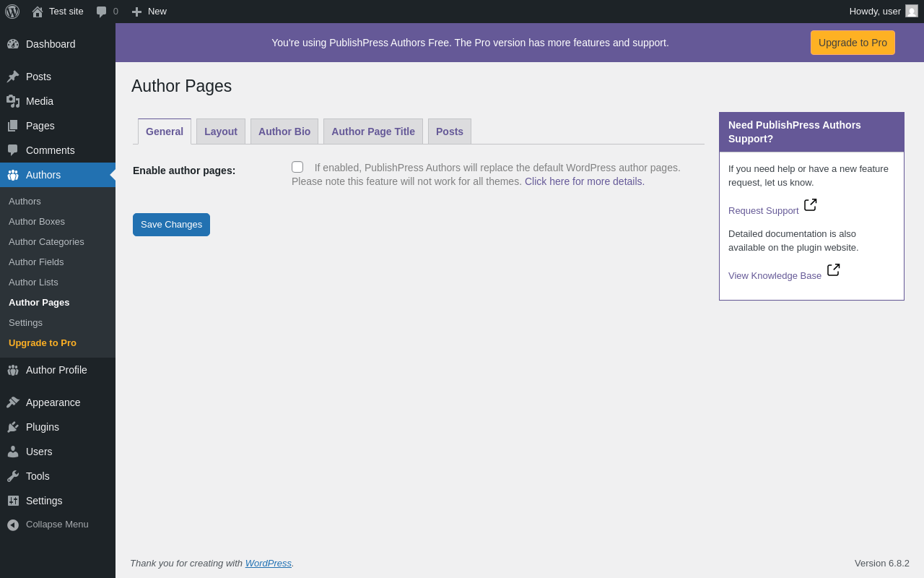Switch to the Layout tab

[221, 131]
